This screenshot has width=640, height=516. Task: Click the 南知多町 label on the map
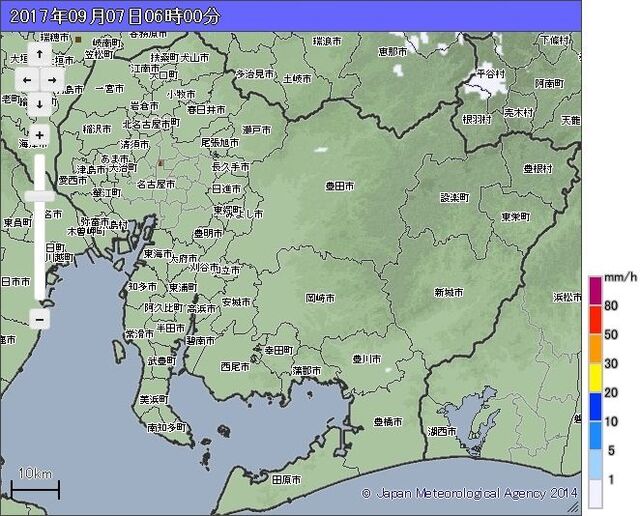click(166, 427)
